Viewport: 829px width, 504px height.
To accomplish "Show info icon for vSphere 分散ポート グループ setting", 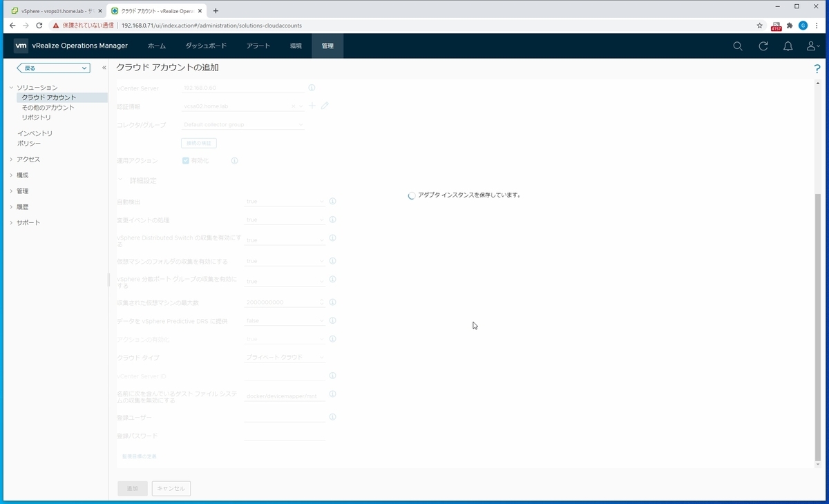I will point(332,280).
